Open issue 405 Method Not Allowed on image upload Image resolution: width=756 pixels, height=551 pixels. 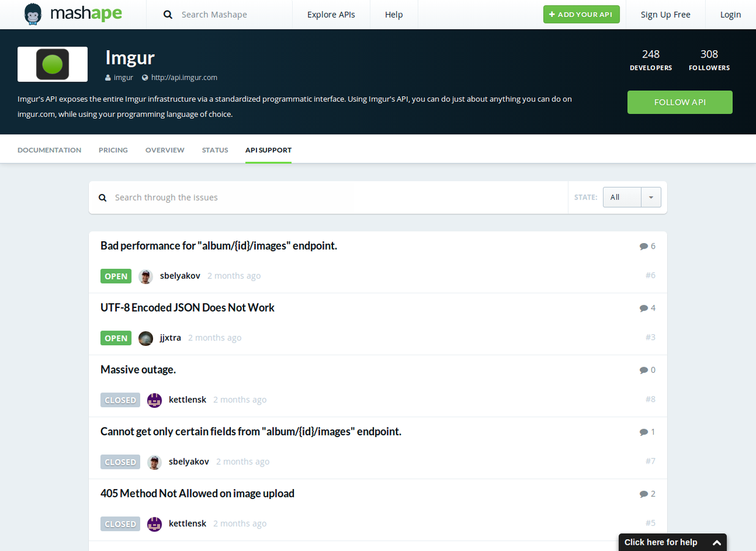(x=197, y=493)
